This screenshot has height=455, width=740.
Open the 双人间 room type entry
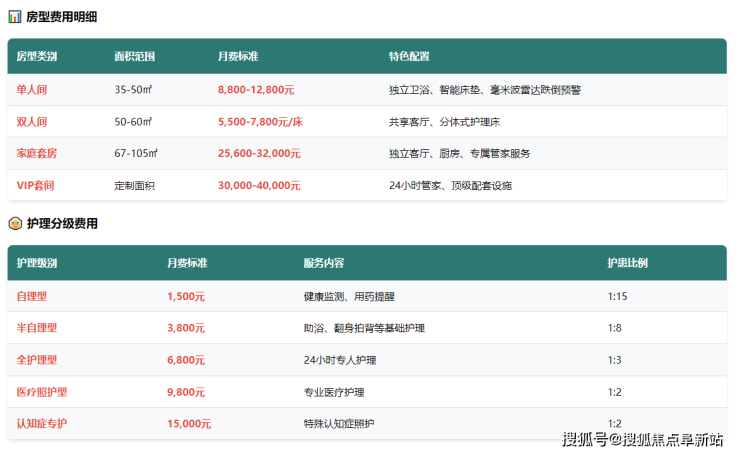point(32,122)
